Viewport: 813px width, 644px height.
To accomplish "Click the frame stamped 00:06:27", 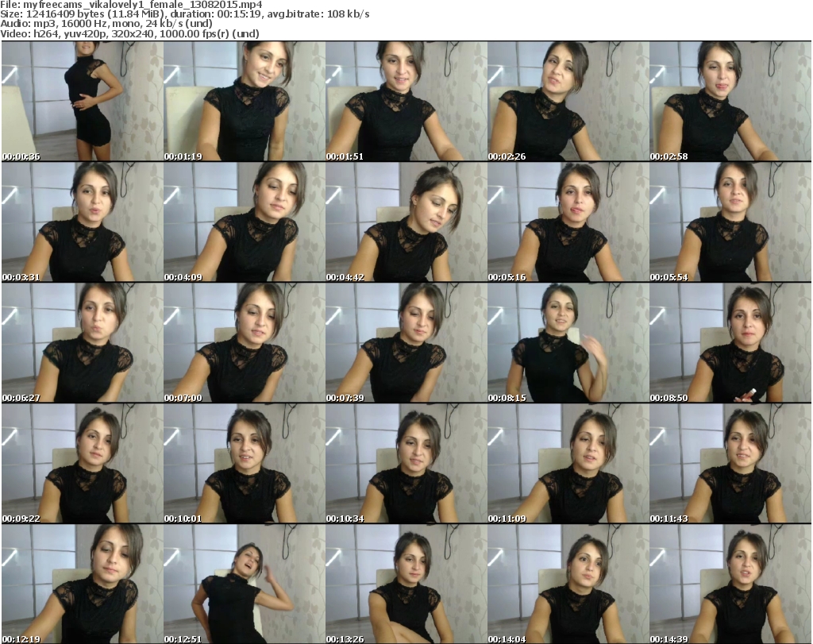I will click(83, 343).
